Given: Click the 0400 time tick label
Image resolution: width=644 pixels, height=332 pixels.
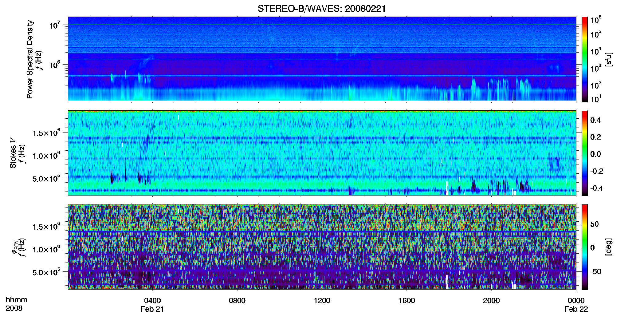Looking at the screenshot, I should [x=152, y=300].
